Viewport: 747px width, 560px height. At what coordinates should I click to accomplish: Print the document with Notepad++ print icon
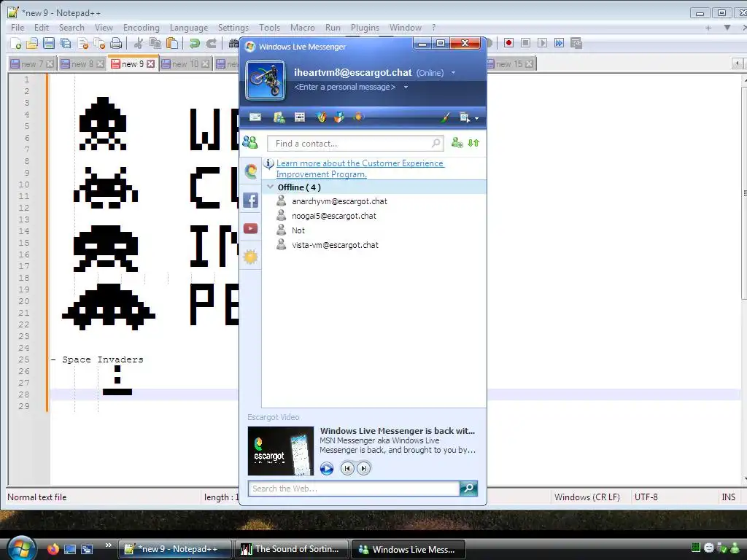(x=116, y=43)
